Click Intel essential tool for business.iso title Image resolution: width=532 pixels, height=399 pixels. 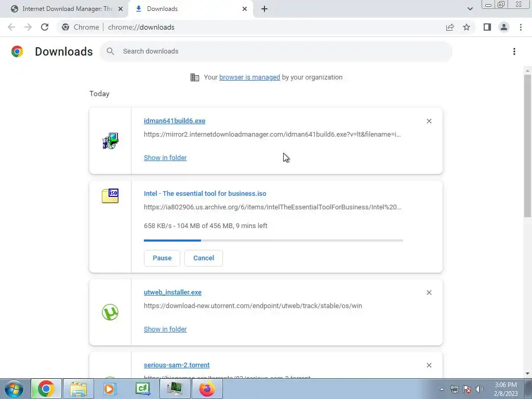[x=205, y=194]
